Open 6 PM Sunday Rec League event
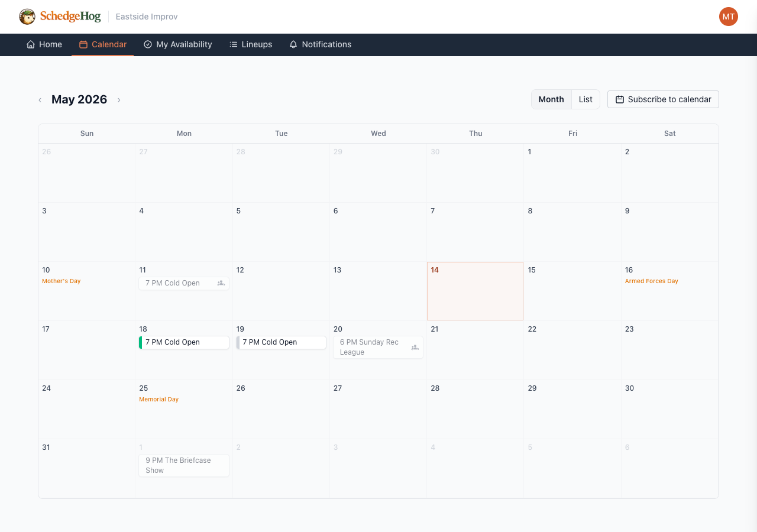Image resolution: width=757 pixels, height=532 pixels. coord(378,347)
